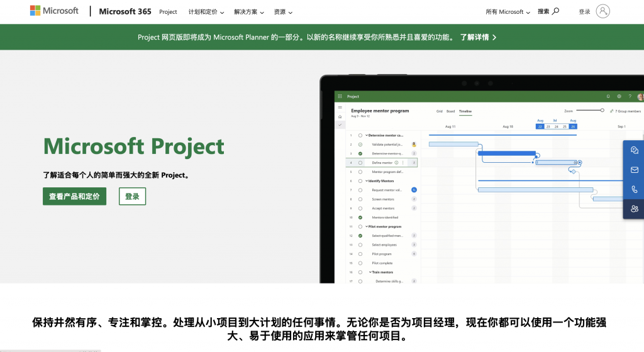Go to home icon in Project preview sidebar
644x352 pixels.
(340, 116)
